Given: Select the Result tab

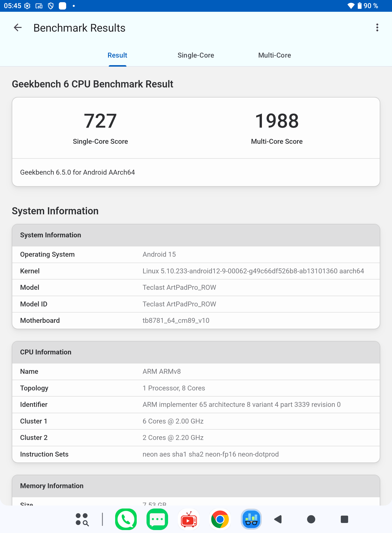Looking at the screenshot, I should (117, 55).
